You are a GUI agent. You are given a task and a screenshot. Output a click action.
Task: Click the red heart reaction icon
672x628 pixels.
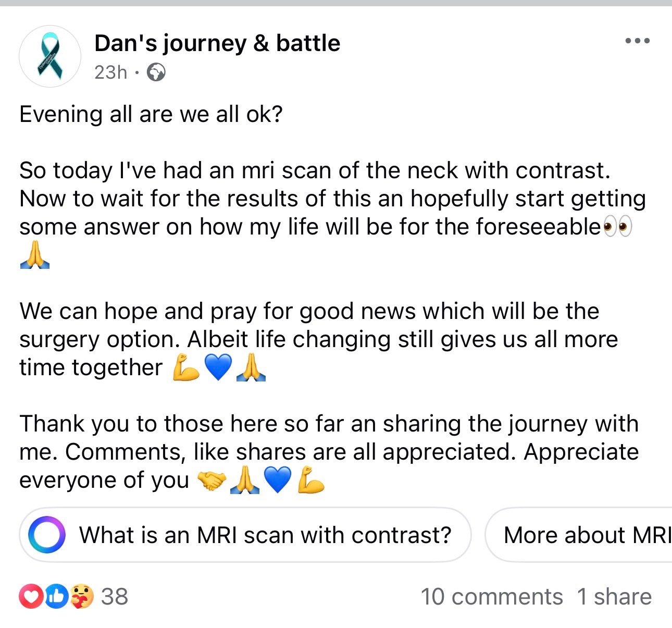point(31,597)
